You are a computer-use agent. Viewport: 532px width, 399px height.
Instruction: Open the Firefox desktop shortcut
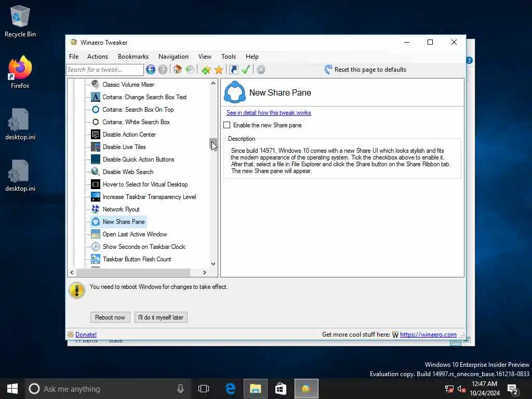tap(20, 72)
